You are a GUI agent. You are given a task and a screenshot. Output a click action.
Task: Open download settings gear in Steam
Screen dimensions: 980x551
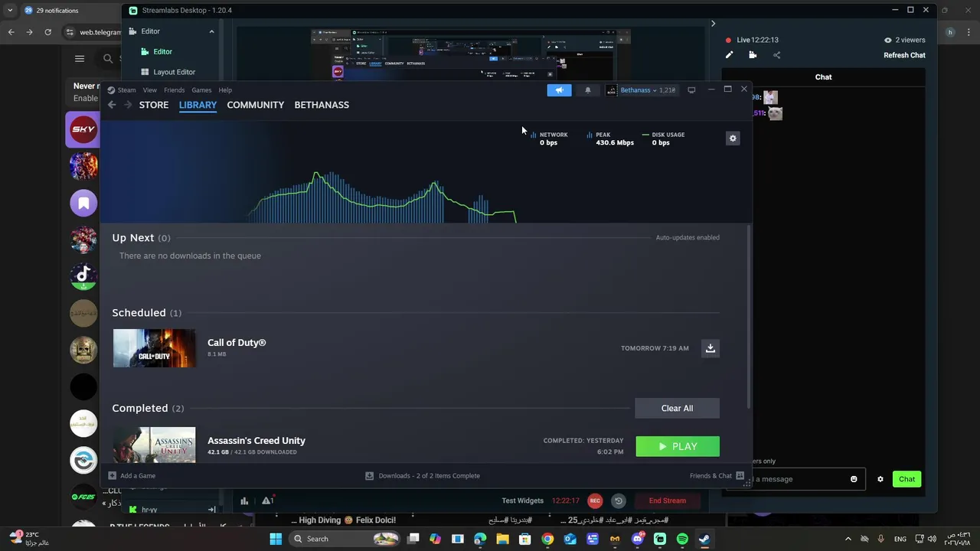pyautogui.click(x=733, y=139)
